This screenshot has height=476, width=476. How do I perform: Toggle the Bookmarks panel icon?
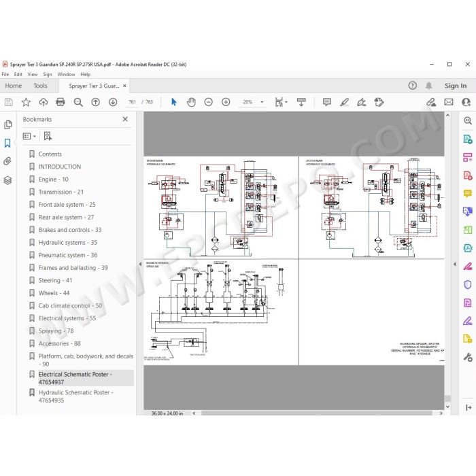pos(7,143)
